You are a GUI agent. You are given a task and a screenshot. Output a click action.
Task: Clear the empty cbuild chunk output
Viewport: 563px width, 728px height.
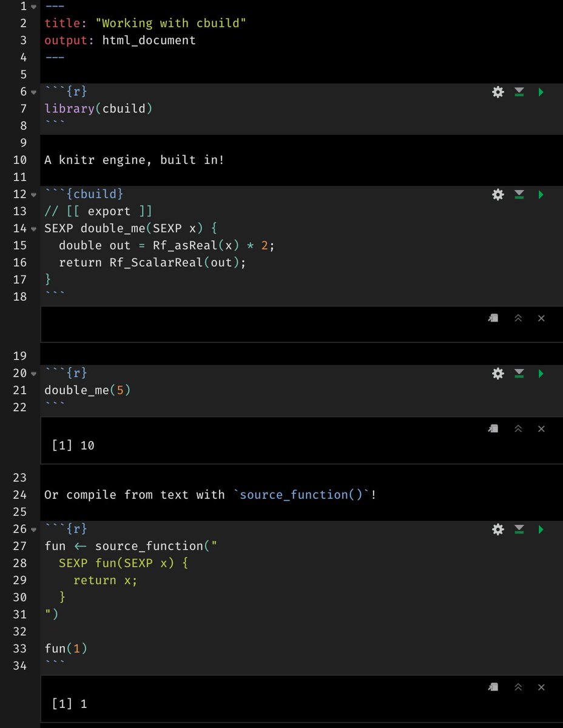click(541, 318)
